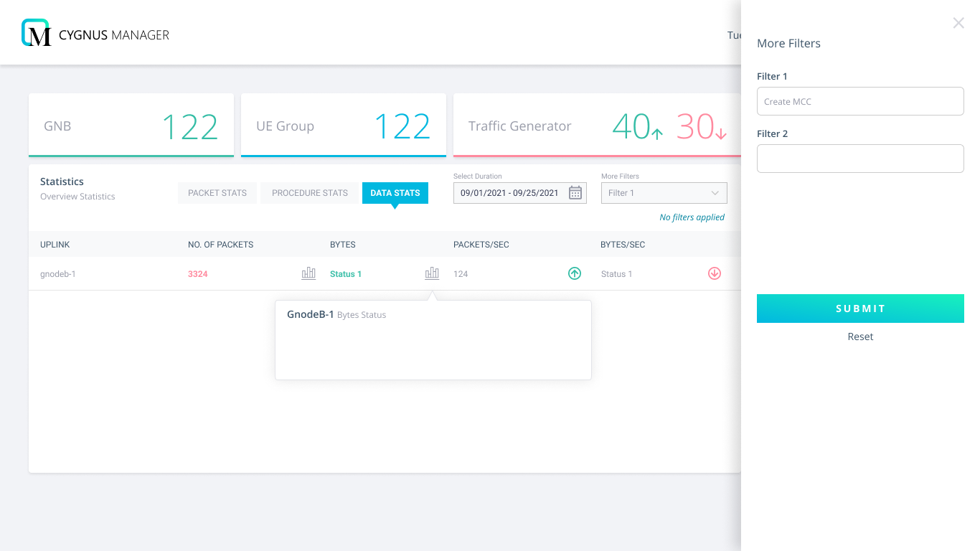Image resolution: width=980 pixels, height=551 pixels.
Task: Click the Cygnus Manager logo icon
Action: 36,33
